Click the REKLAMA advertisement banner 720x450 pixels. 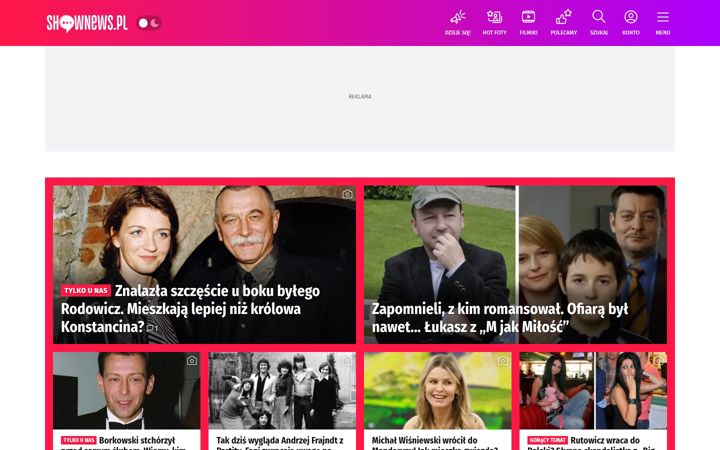pyautogui.click(x=360, y=99)
